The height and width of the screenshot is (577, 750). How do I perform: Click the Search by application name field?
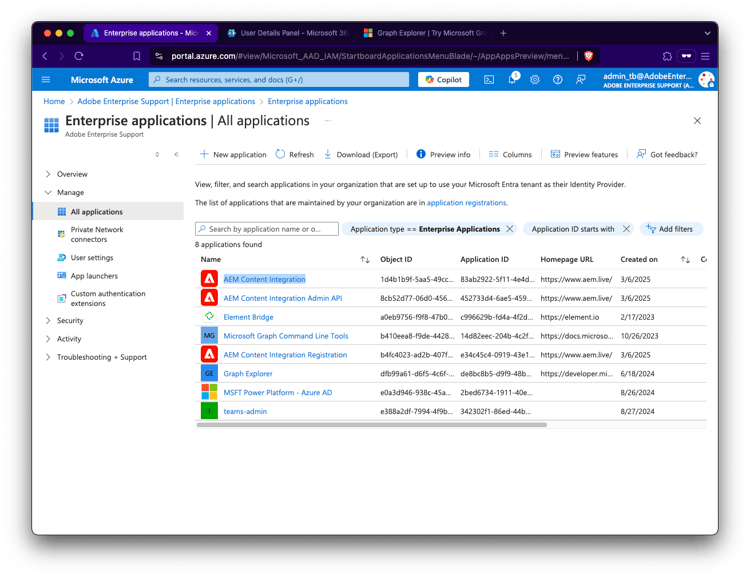267,229
